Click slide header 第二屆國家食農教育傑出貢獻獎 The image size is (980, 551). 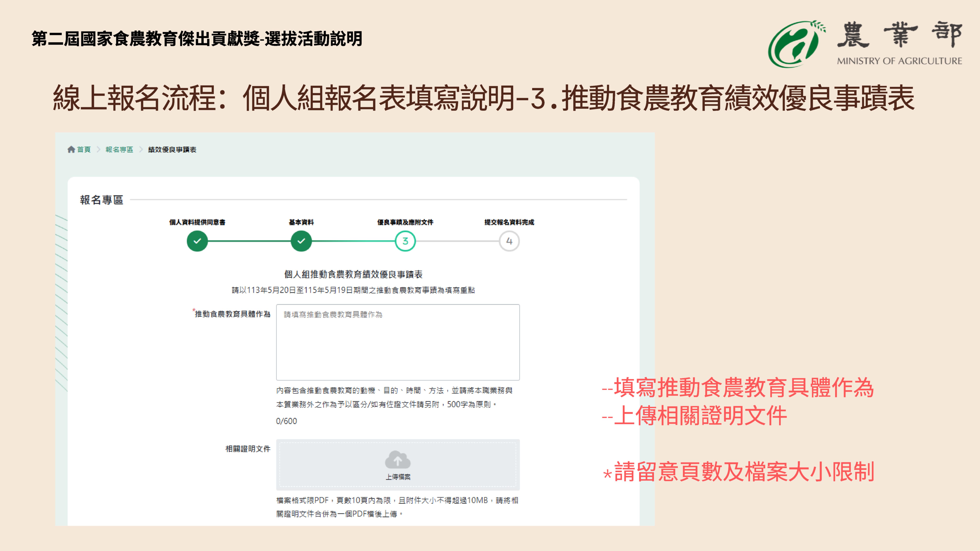[197, 39]
